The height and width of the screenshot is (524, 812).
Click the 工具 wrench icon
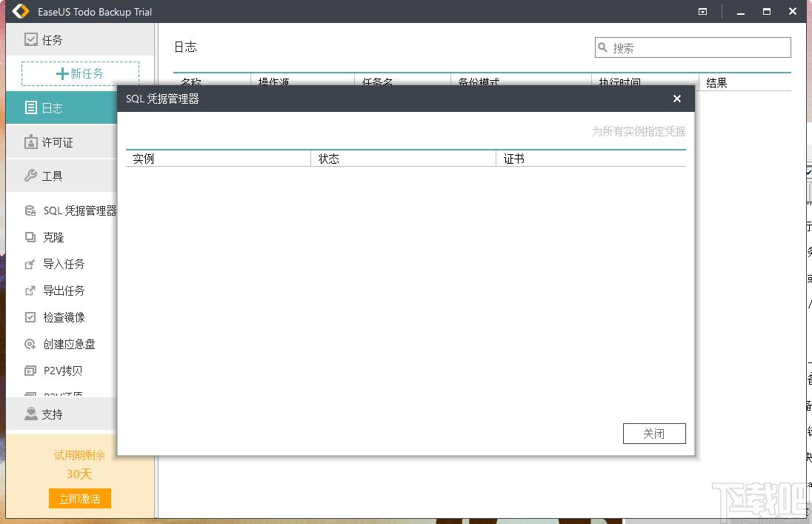point(30,176)
